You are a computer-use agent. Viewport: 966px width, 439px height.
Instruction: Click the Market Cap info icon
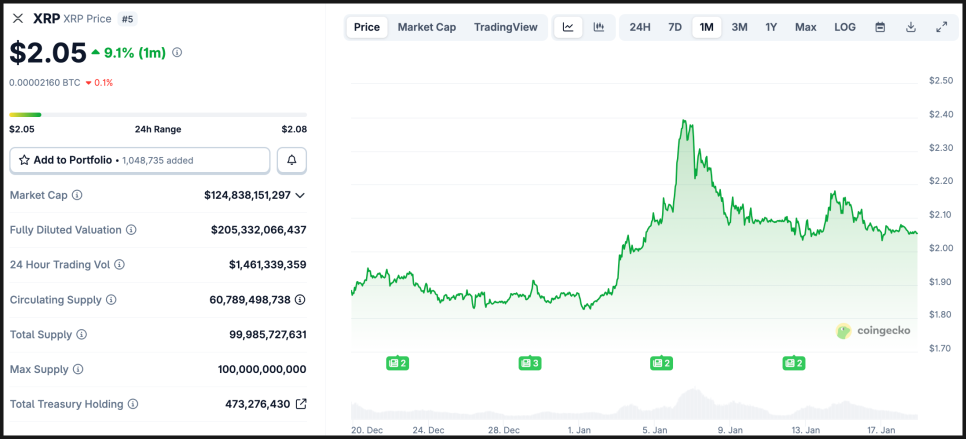77,195
